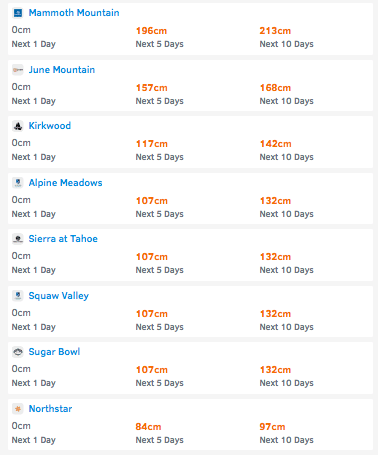
Task: Open the Squaw Valley link
Action: point(59,296)
